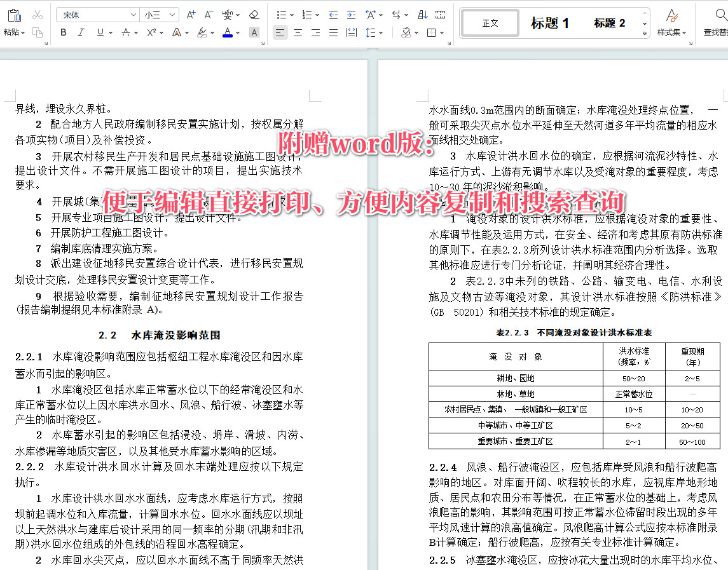Screen dimensions: 728x570
Task: Select the 正文 style in the gallery
Action: [x=490, y=23]
